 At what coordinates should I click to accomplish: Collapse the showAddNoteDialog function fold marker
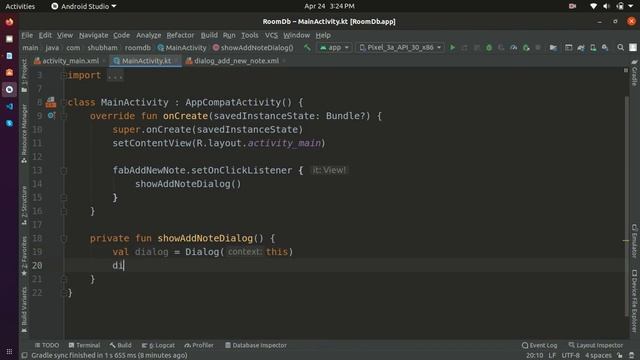click(64, 238)
